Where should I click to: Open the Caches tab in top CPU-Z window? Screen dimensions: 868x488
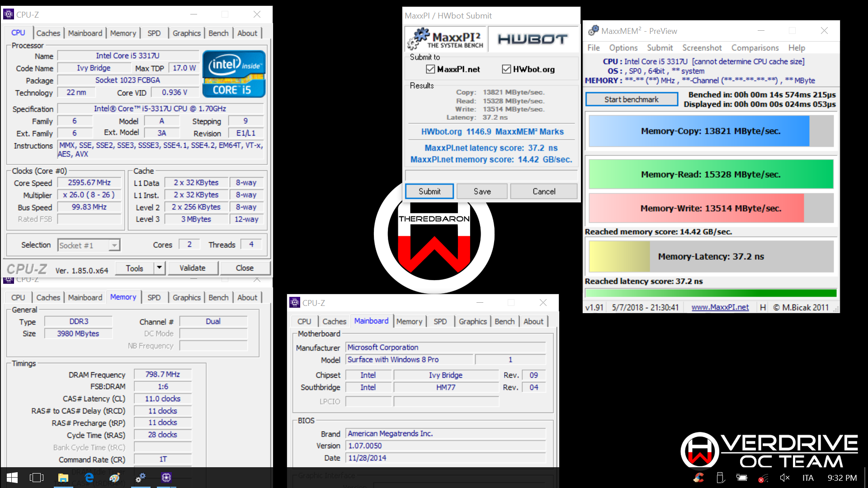point(48,33)
